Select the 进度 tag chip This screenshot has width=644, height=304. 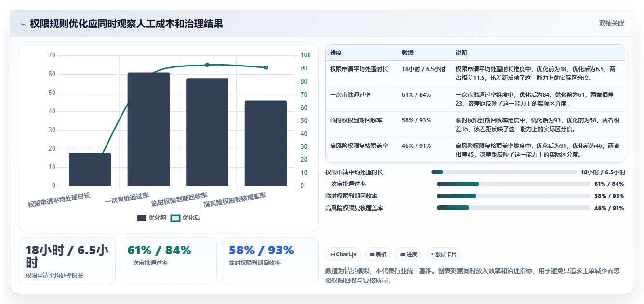tap(408, 254)
